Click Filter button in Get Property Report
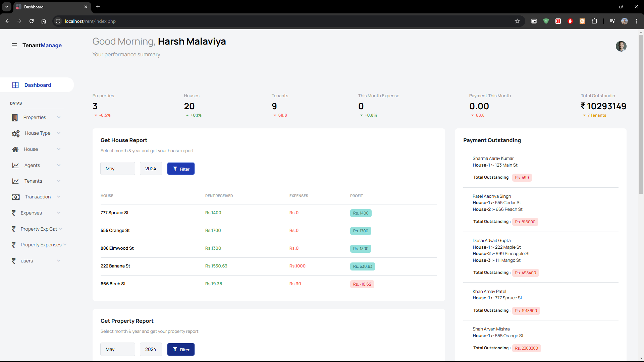644x362 pixels. point(181,349)
